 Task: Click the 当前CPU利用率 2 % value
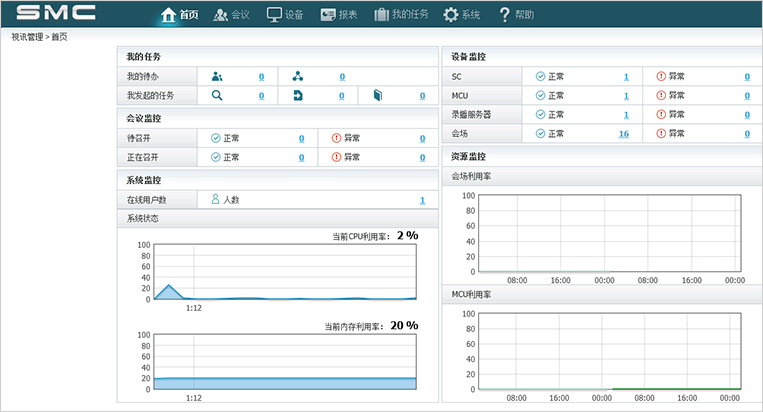408,235
